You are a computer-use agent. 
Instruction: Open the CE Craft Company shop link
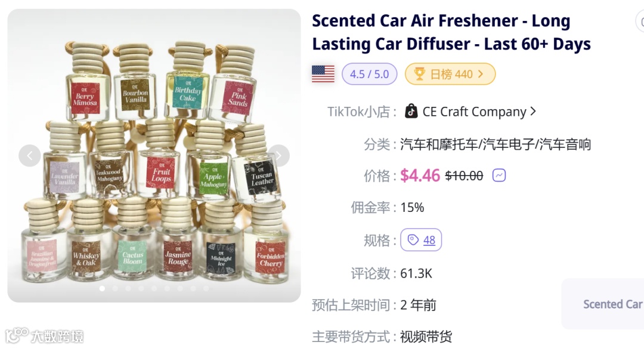(x=475, y=112)
